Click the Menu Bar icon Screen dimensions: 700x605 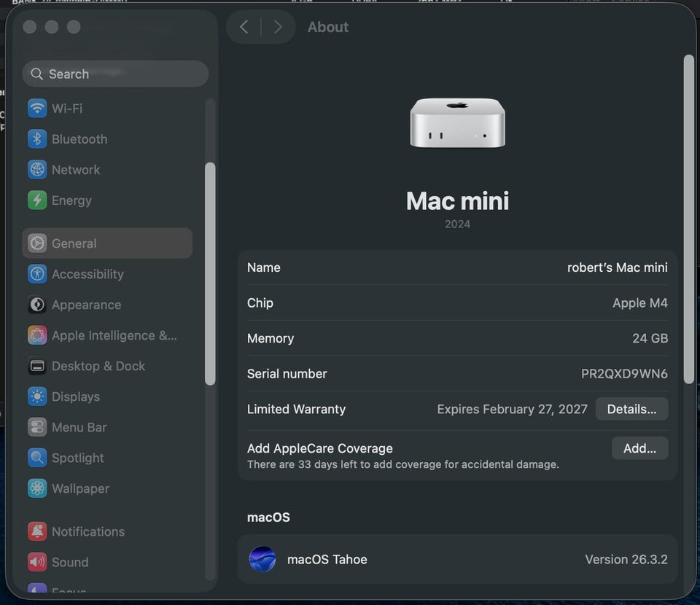coord(37,427)
